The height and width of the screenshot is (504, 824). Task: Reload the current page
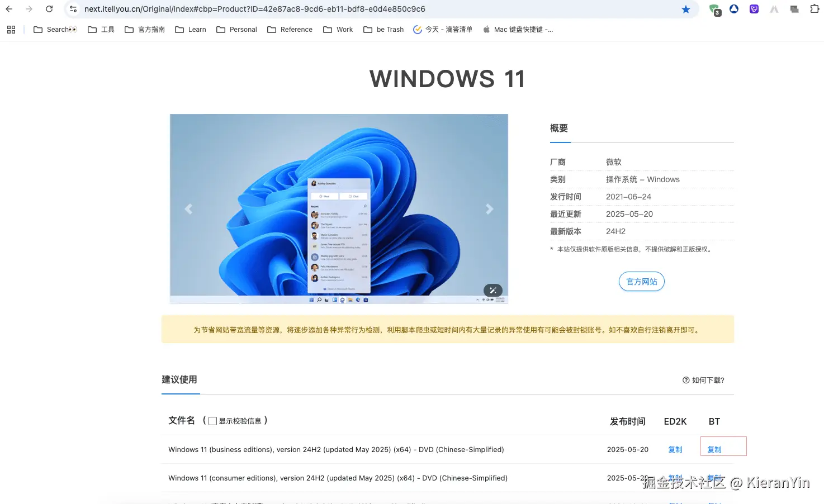point(49,9)
